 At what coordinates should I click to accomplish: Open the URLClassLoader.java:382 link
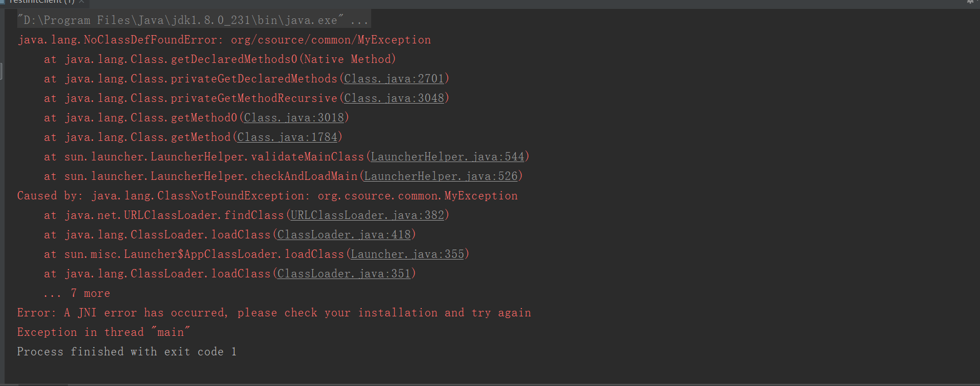pyautogui.click(x=367, y=215)
